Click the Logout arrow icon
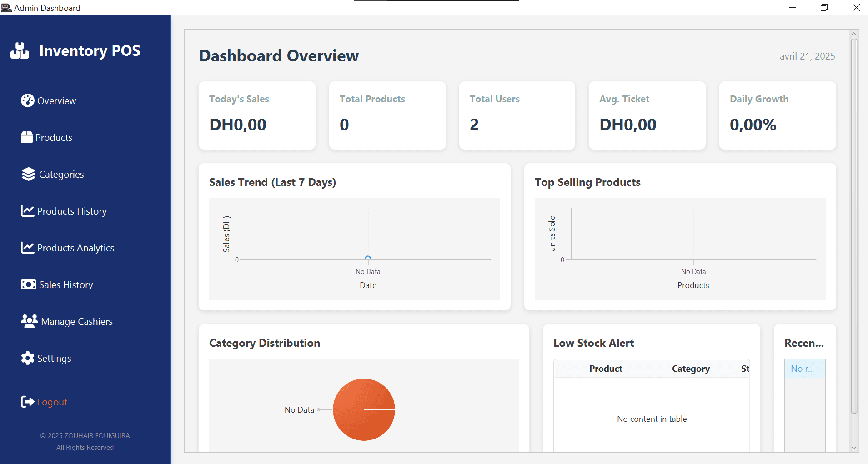Image resolution: width=868 pixels, height=464 pixels. [27, 402]
